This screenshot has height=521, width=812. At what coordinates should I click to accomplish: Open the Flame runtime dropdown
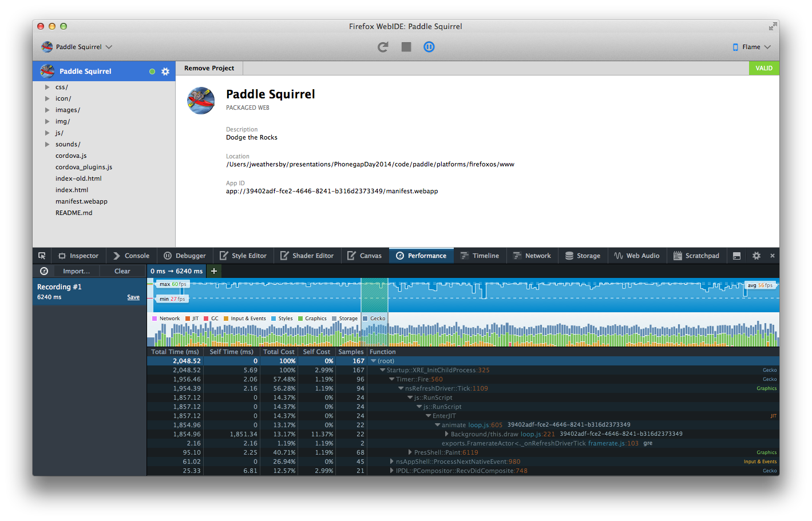[x=752, y=47]
